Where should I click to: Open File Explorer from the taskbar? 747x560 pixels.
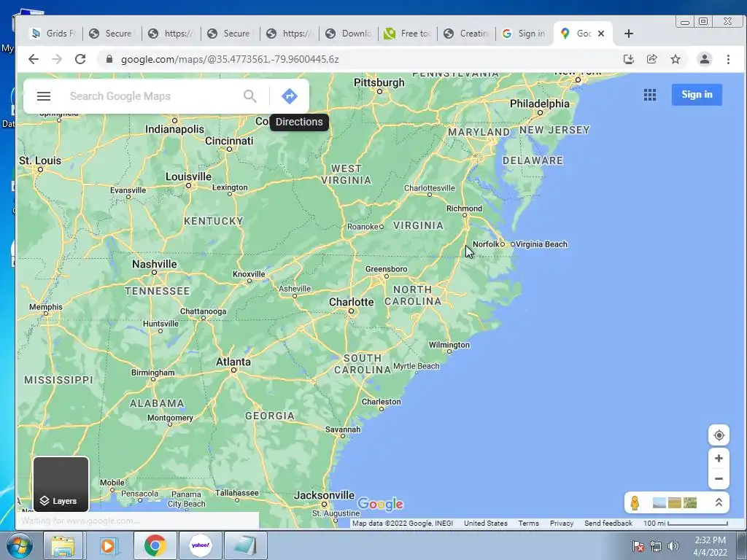63,545
